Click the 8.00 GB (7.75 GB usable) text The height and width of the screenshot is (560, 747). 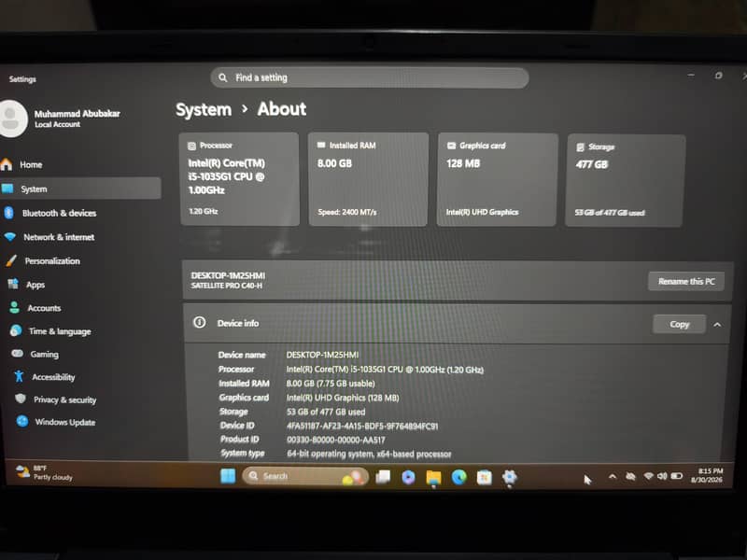tap(331, 384)
